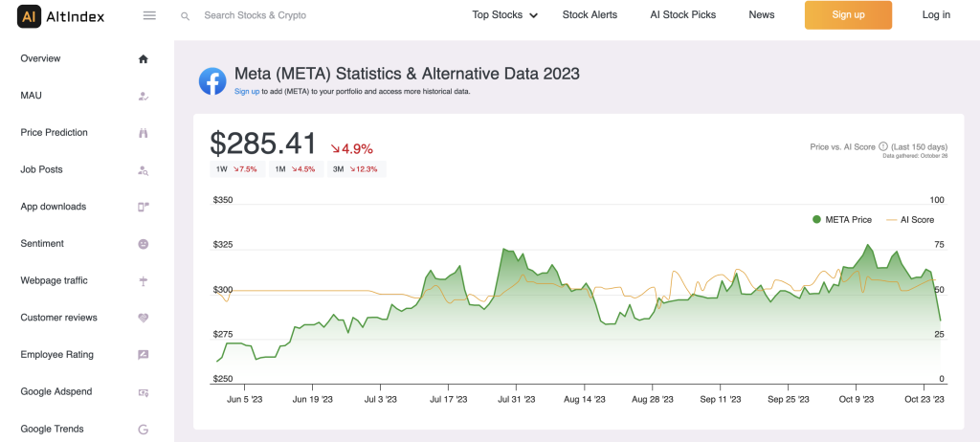The width and height of the screenshot is (980, 442).
Task: Click the Facebook logo beside Meta title
Action: pos(212,81)
